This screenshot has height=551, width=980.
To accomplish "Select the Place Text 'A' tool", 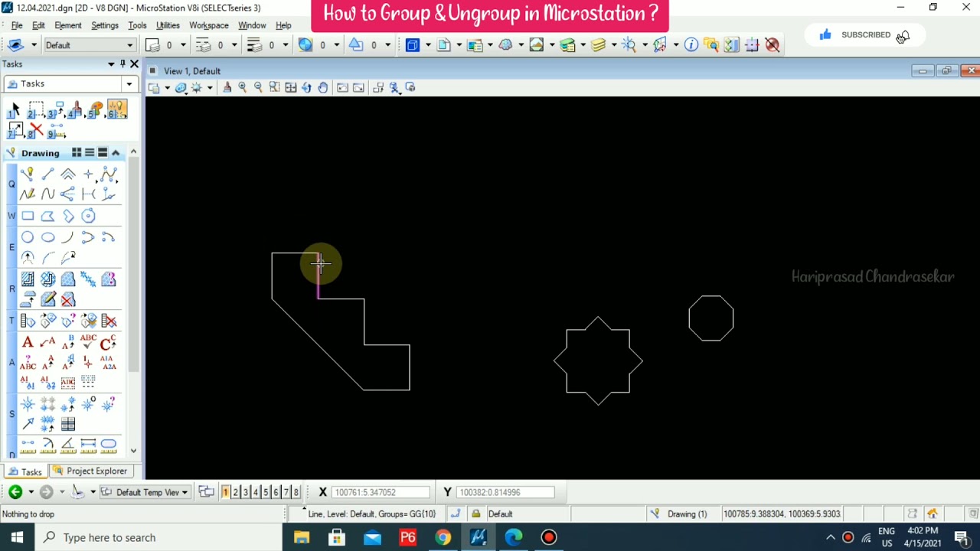I will tap(28, 342).
